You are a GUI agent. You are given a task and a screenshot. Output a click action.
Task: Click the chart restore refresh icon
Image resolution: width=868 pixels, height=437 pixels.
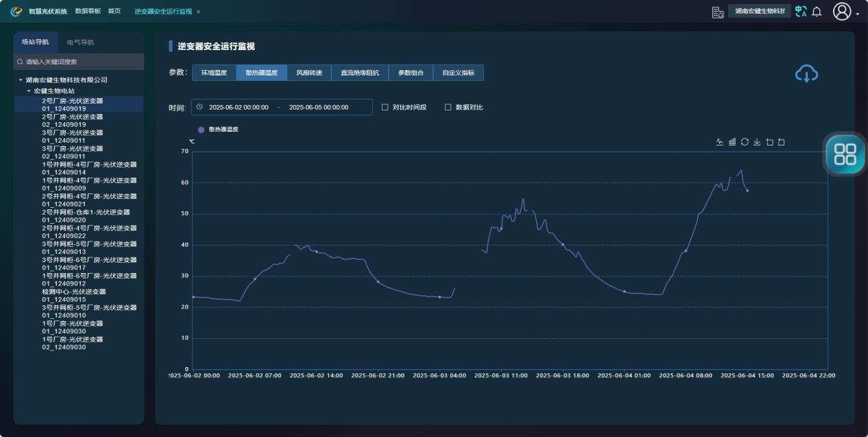coord(745,142)
